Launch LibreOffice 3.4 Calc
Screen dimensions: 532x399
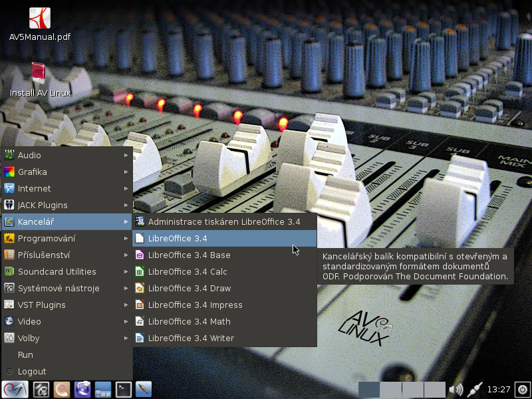point(188,271)
